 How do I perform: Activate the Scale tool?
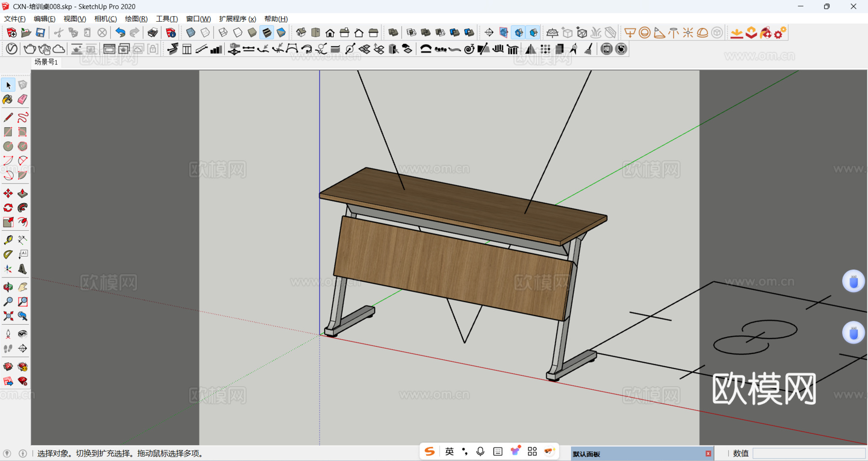click(x=8, y=222)
